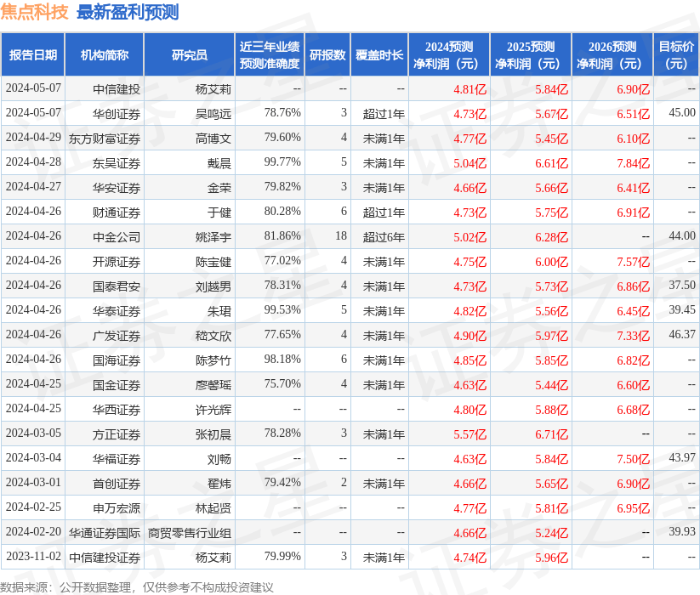This screenshot has width=700, height=595.
Task: Click 商贸零售行业组 researcher cell
Action: (x=190, y=533)
